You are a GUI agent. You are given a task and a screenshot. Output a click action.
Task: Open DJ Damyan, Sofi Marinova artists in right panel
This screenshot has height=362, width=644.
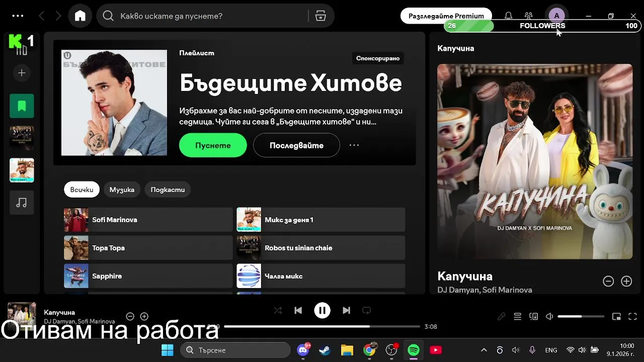click(485, 290)
